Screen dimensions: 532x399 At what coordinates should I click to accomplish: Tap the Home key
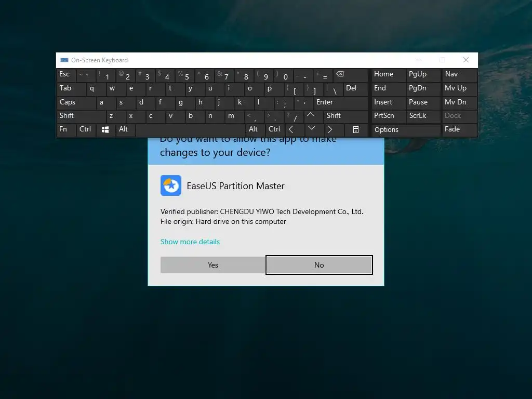(389, 75)
